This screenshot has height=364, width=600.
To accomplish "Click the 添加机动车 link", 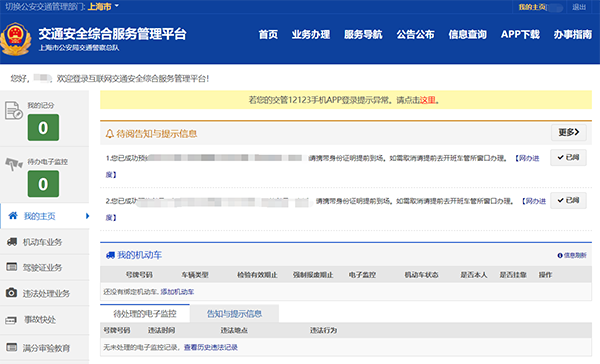I will [177, 292].
